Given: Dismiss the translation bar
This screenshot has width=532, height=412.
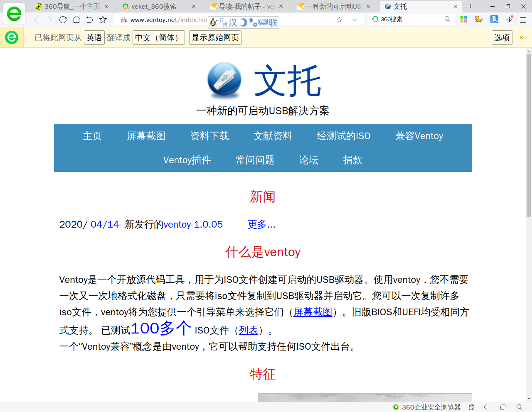Looking at the screenshot, I should pyautogui.click(x=522, y=38).
